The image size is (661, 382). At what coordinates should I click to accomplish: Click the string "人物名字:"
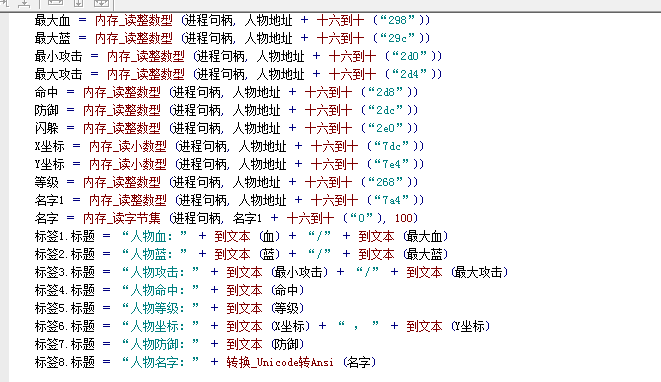160,362
